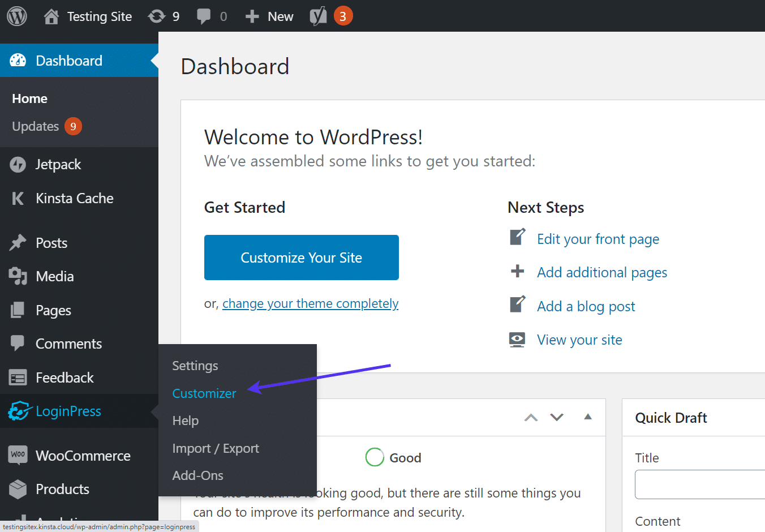Open Import / Export submenu item

[x=216, y=448]
